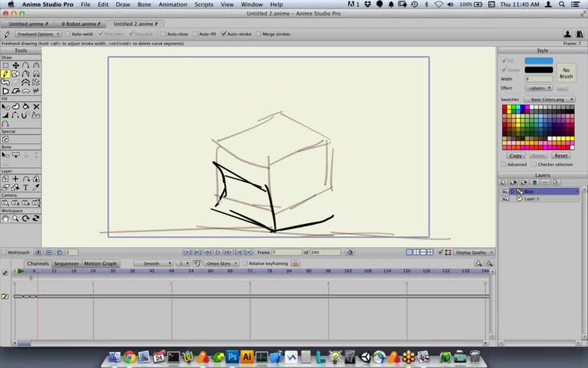588x368 pixels.
Task: Click the Jump to end button
Action: pyautogui.click(x=249, y=252)
